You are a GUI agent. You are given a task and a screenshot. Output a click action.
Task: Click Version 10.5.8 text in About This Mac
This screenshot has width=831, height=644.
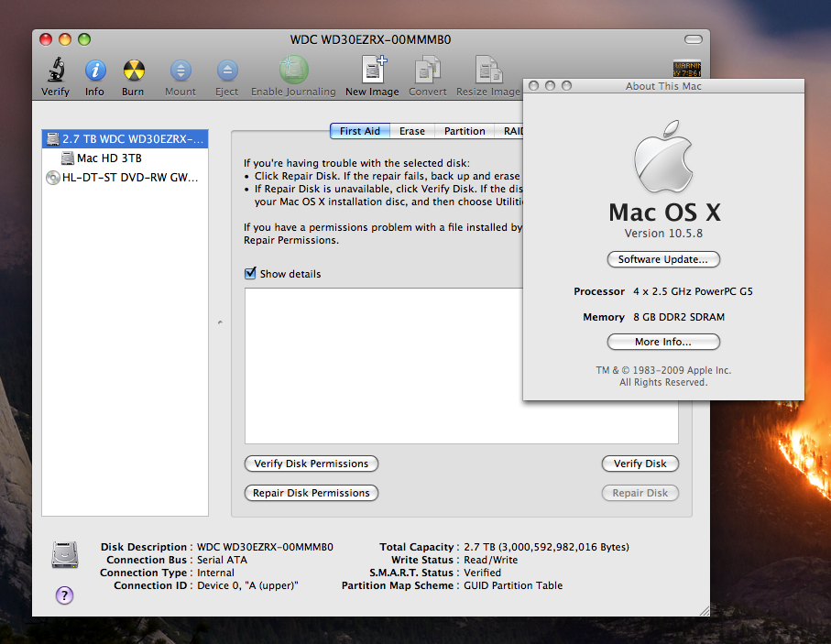[x=663, y=234]
